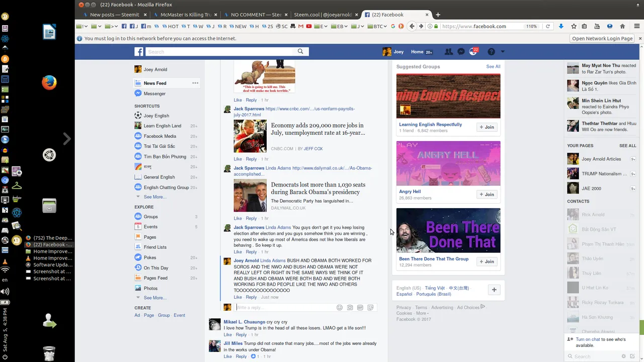Open the More footer links dropdown
Screen dimensions: 644x362
423,313
